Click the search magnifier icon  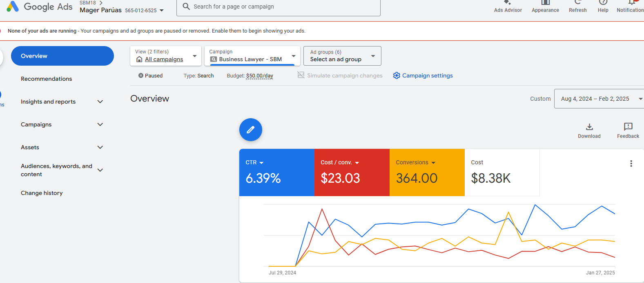(x=186, y=7)
